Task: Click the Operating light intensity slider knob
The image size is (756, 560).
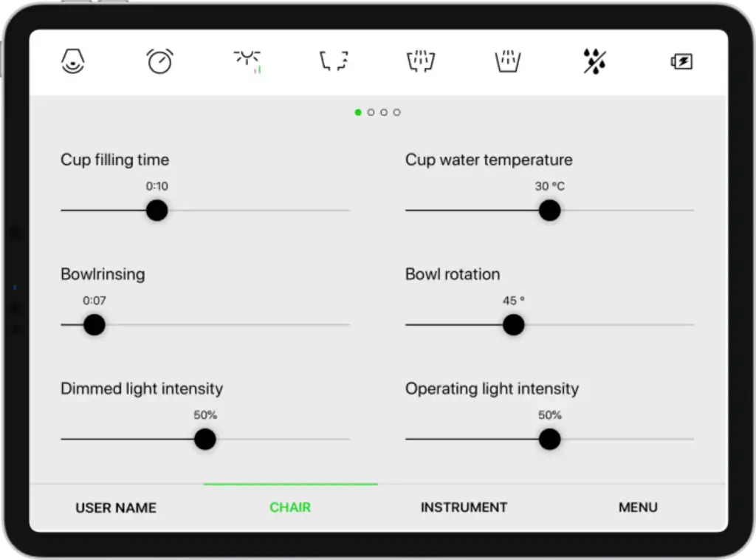Action: (549, 440)
